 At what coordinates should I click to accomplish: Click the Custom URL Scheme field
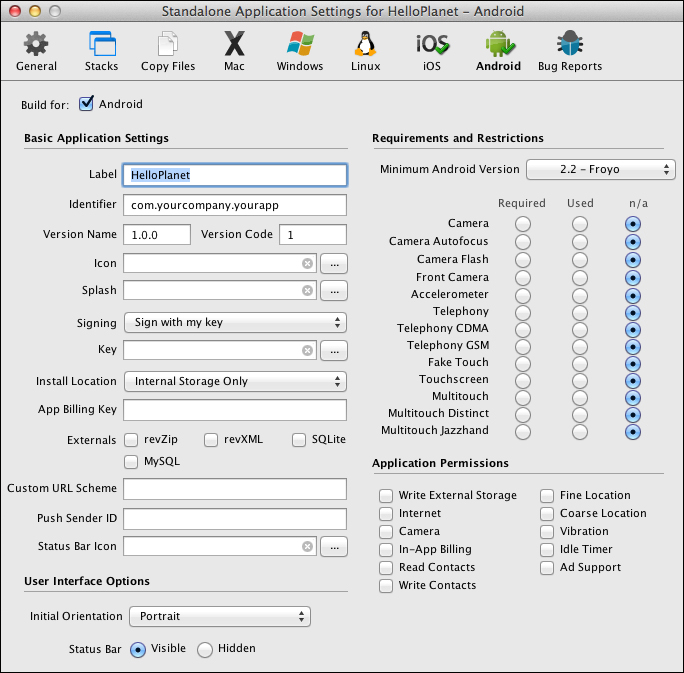[235, 489]
